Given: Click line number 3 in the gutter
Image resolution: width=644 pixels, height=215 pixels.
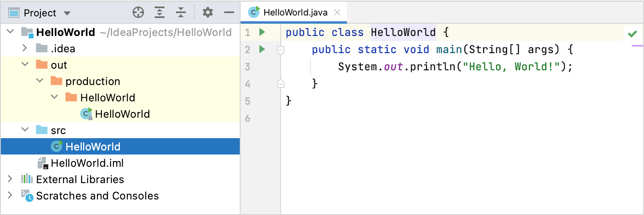Looking at the screenshot, I should point(248,67).
